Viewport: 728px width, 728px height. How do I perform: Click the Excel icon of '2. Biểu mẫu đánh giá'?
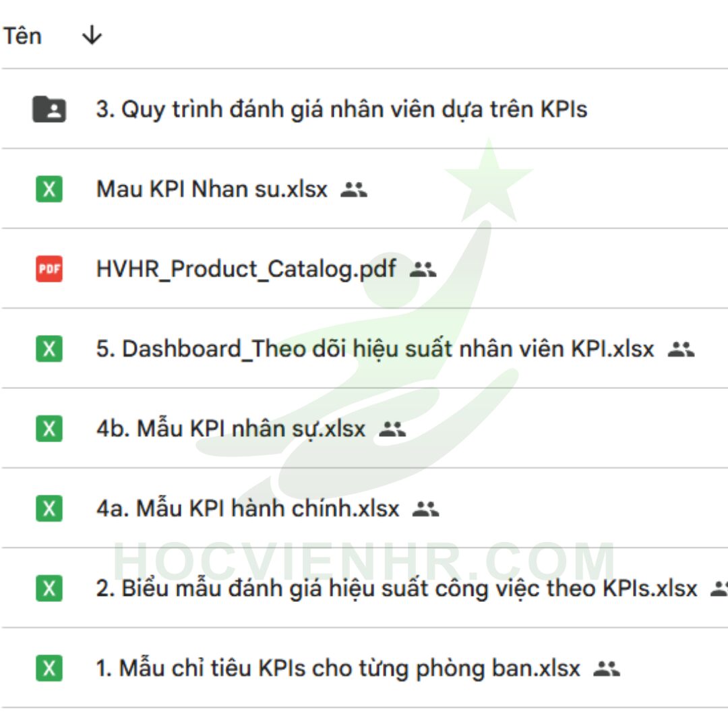[x=49, y=588]
